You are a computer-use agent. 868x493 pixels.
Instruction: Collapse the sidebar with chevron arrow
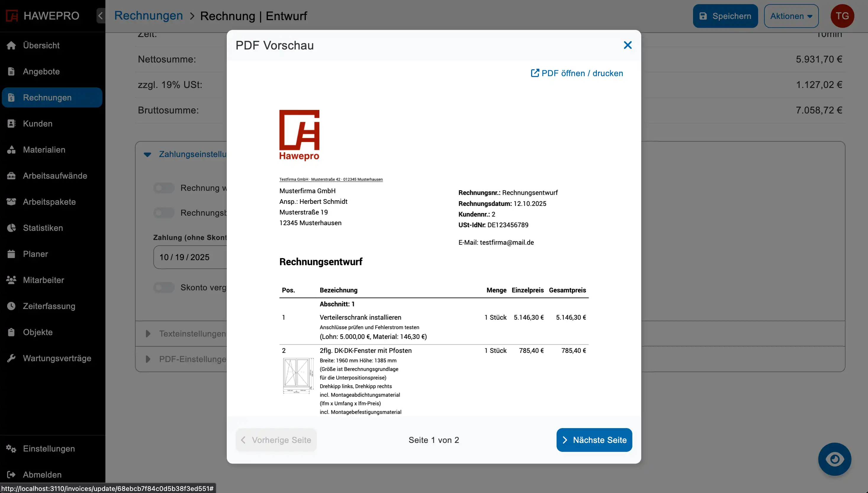point(100,16)
